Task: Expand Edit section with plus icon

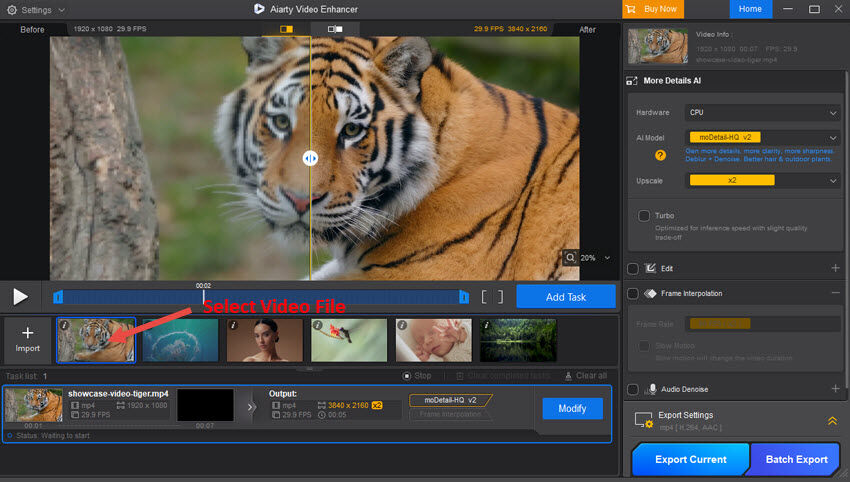Action: (835, 268)
